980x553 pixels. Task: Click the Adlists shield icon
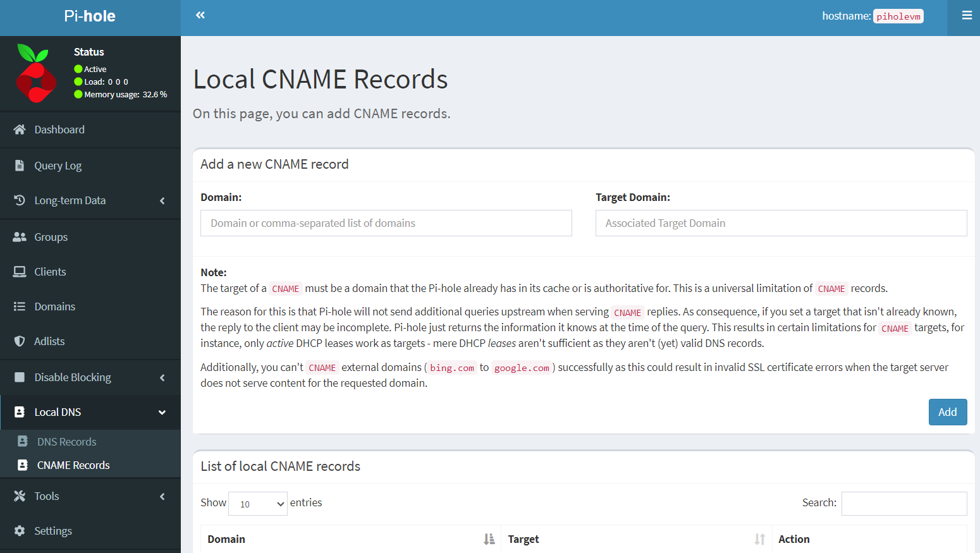click(20, 341)
